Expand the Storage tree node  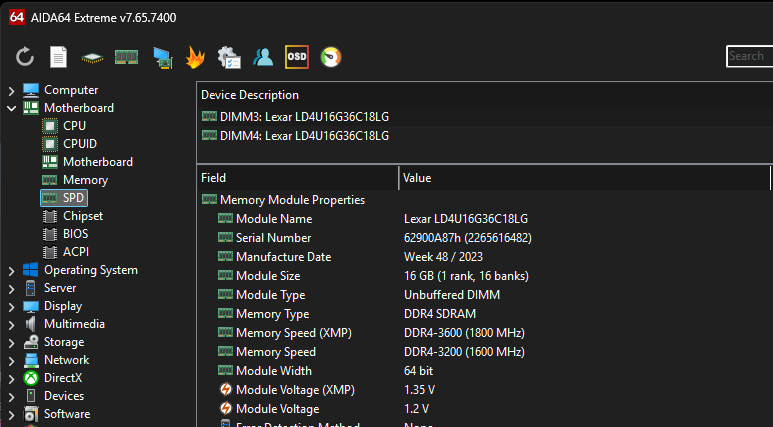pyautogui.click(x=11, y=343)
